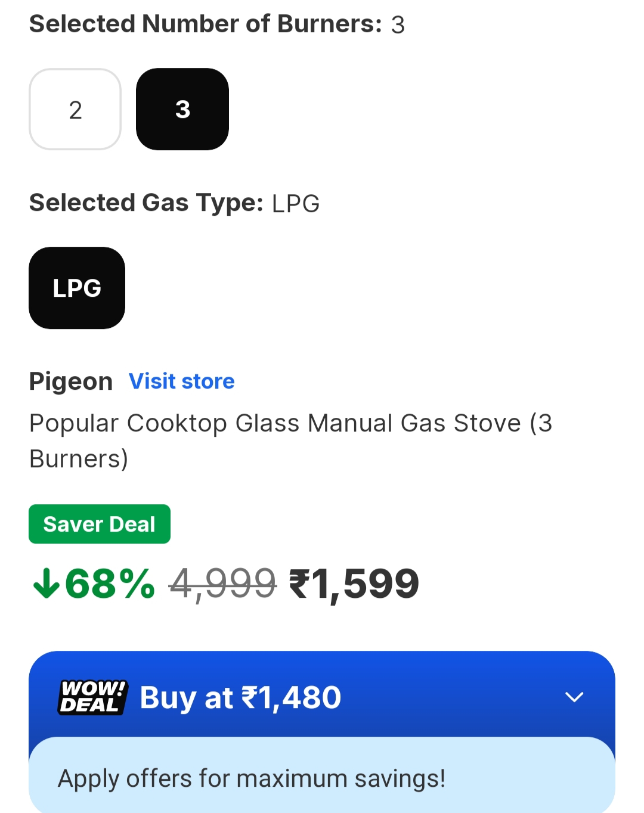Click the struck-through 4,999 original price
Image resolution: width=644 pixels, height=813 pixels.
pos(223,583)
